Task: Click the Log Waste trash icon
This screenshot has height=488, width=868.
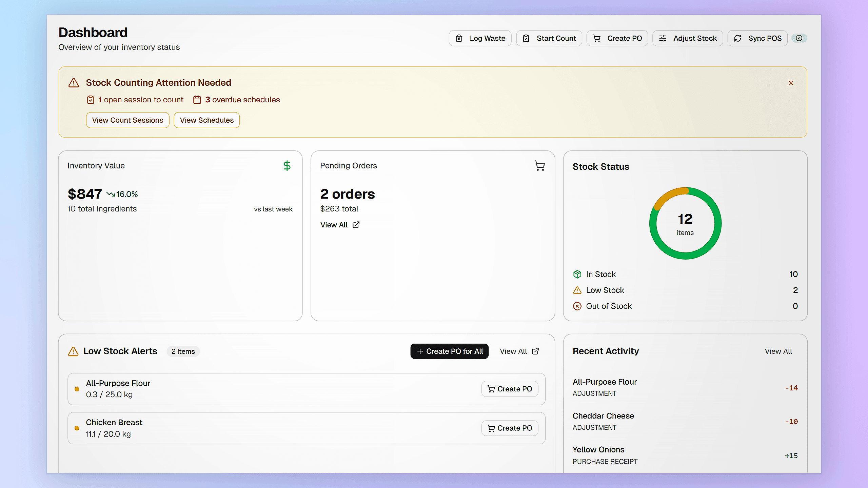Action: [459, 38]
